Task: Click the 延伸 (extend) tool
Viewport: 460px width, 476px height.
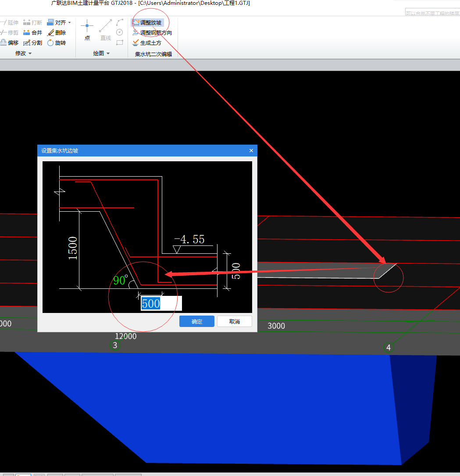Action: [9, 22]
